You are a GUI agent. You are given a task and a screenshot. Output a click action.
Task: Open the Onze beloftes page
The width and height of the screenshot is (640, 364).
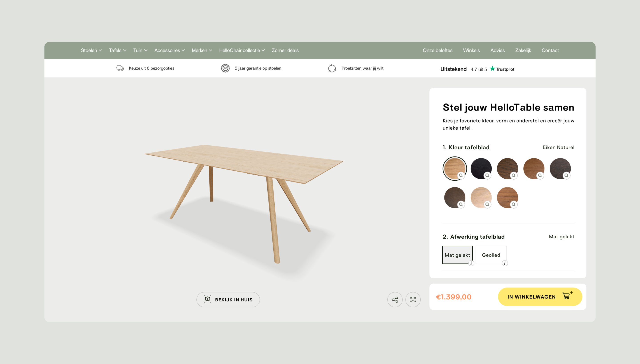click(x=437, y=50)
